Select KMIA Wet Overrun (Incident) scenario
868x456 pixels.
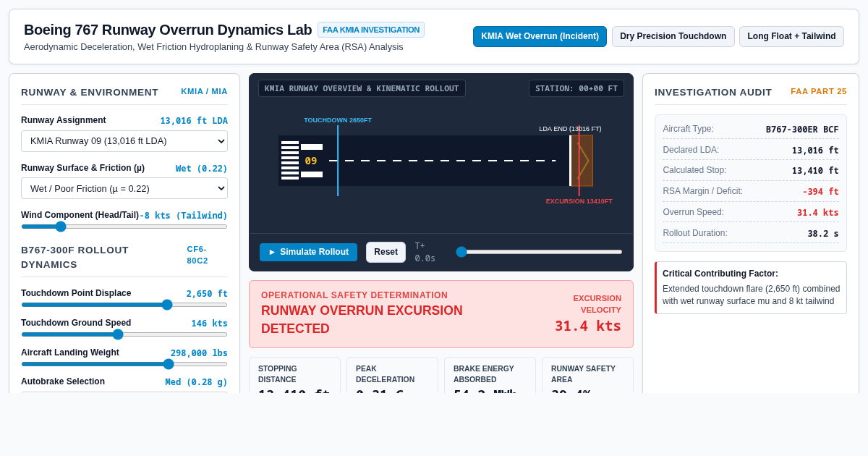(540, 36)
